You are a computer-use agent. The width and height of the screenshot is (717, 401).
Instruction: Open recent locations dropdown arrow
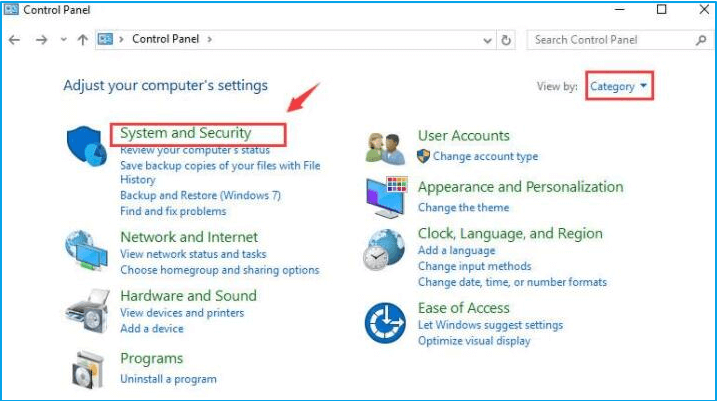pyautogui.click(x=63, y=40)
